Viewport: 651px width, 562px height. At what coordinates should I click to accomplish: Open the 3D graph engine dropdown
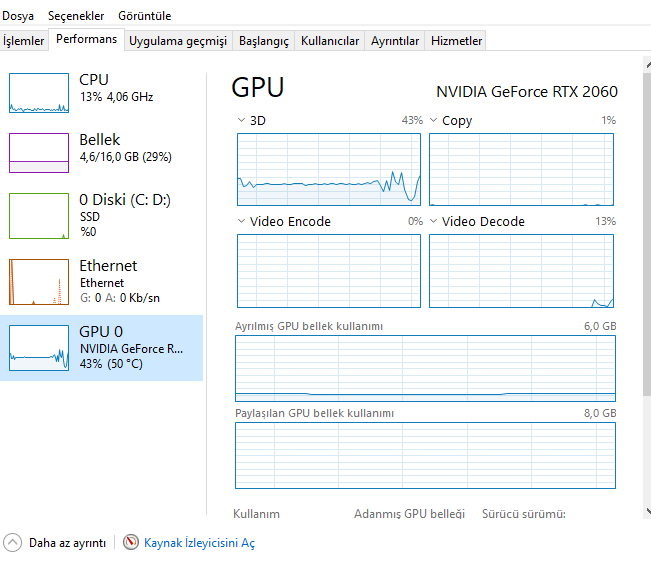tap(242, 121)
